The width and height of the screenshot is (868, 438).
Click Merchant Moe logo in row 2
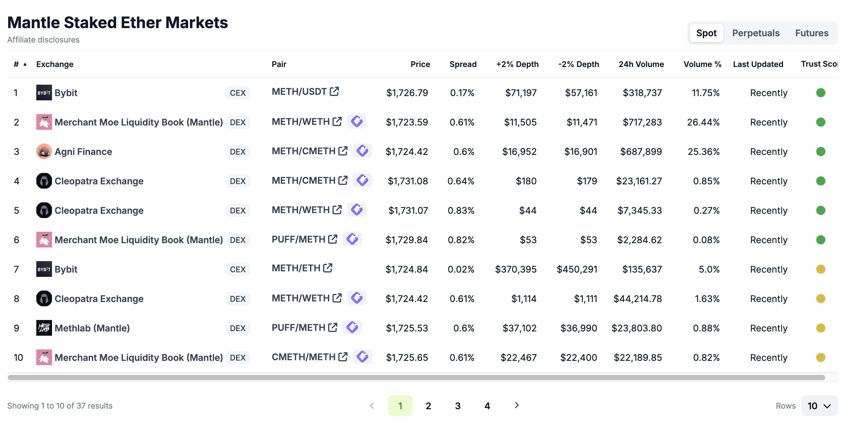pyautogui.click(x=44, y=122)
